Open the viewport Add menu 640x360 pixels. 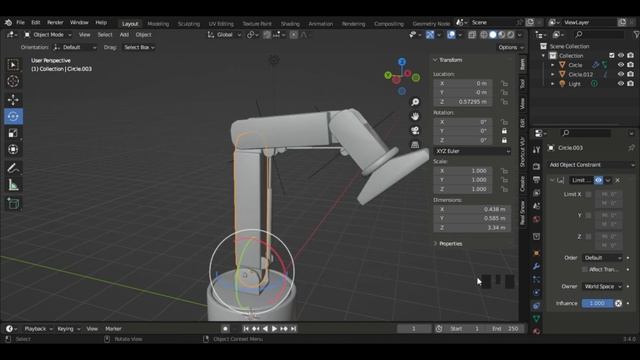coord(124,35)
